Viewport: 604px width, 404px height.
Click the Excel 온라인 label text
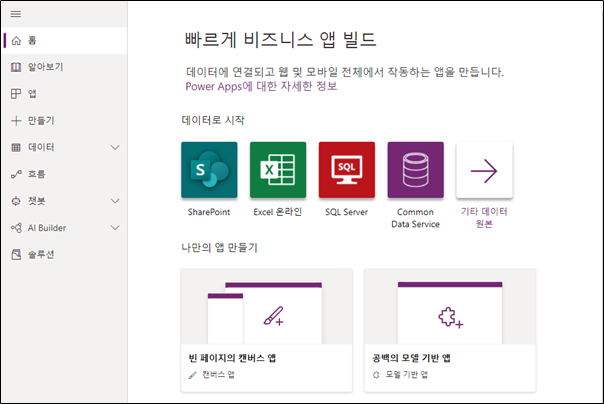(x=278, y=212)
